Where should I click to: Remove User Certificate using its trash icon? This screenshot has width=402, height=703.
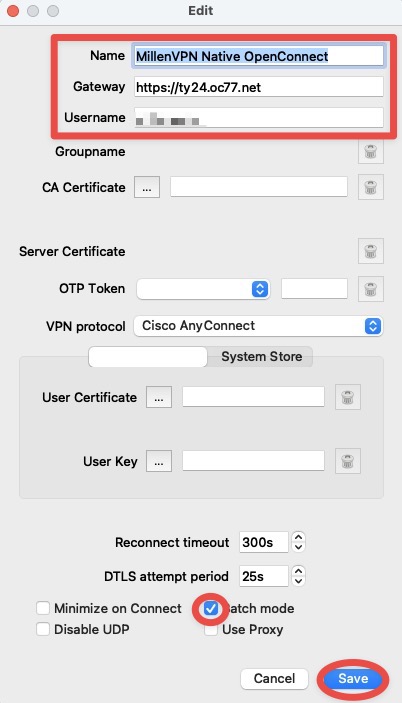coord(347,397)
